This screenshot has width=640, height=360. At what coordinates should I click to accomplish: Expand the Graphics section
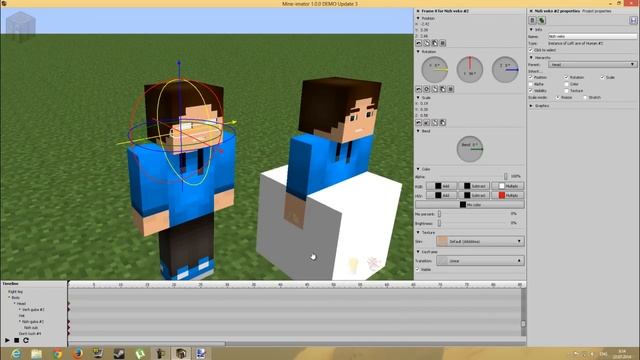(531, 106)
